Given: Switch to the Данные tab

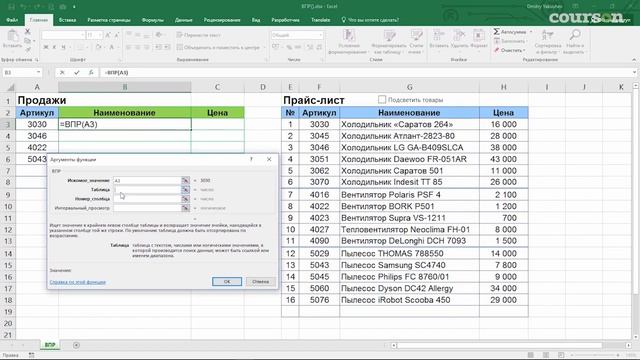Looking at the screenshot, I should [x=184, y=20].
